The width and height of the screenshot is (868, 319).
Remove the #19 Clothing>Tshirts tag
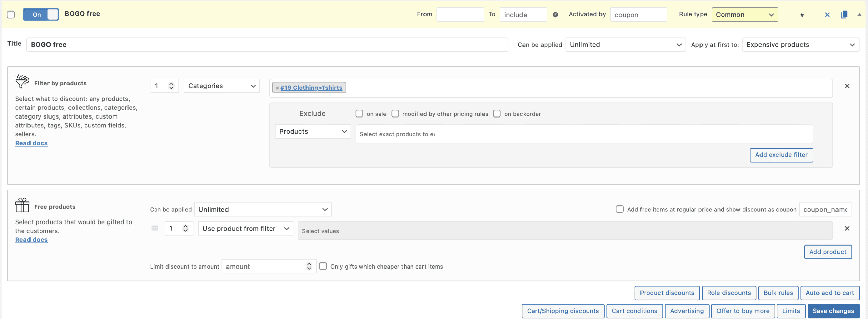[x=277, y=88]
